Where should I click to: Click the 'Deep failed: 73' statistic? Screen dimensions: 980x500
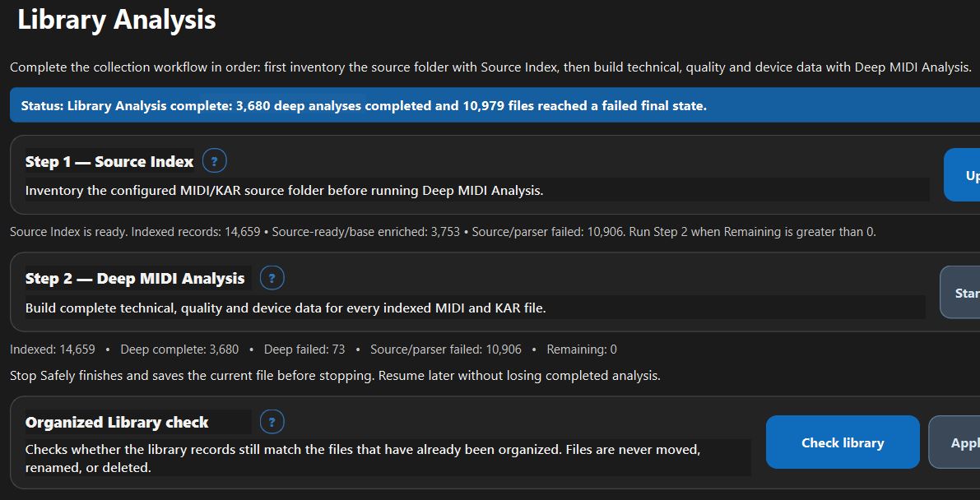click(304, 350)
